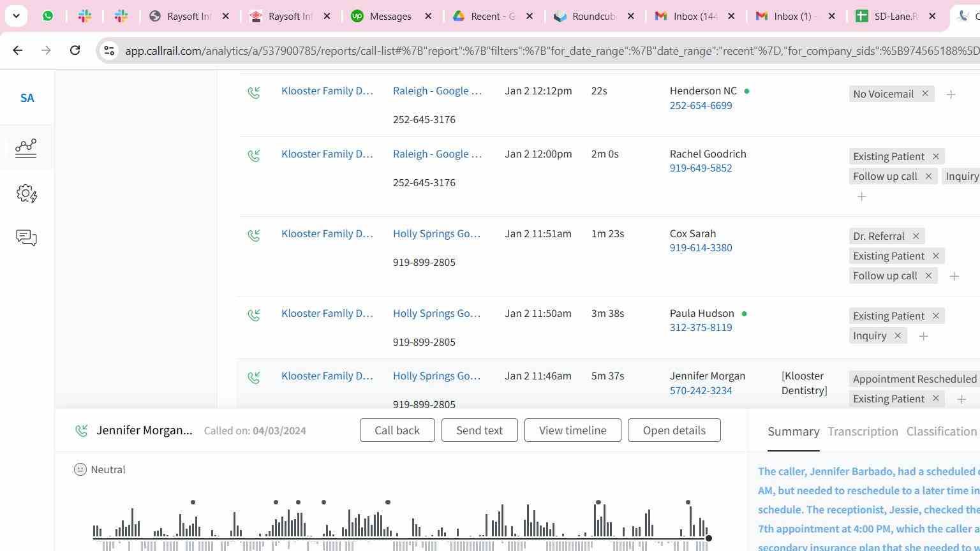Remove Follow up call tag from Rachel Goodrich
This screenshot has width=980, height=551.
(928, 176)
